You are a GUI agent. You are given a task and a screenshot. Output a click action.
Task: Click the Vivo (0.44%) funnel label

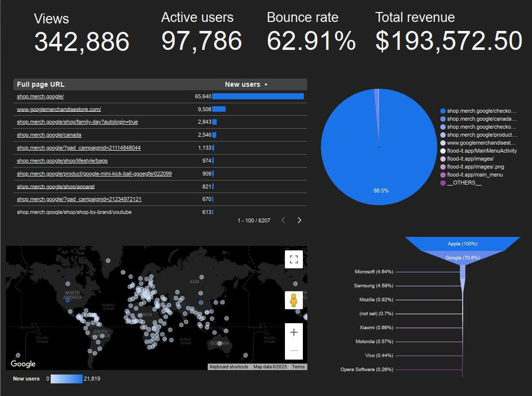(x=379, y=355)
